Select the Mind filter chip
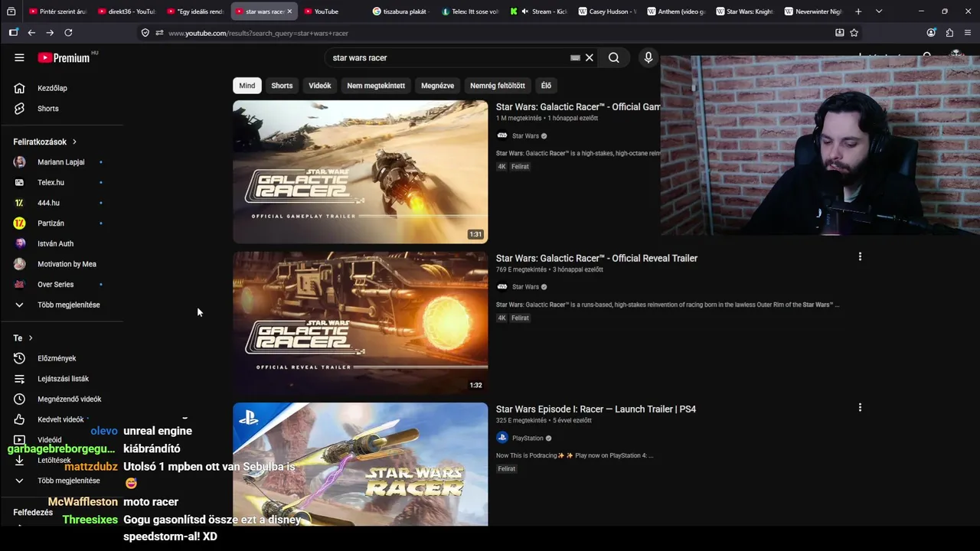The width and height of the screenshot is (980, 551). coord(247,86)
